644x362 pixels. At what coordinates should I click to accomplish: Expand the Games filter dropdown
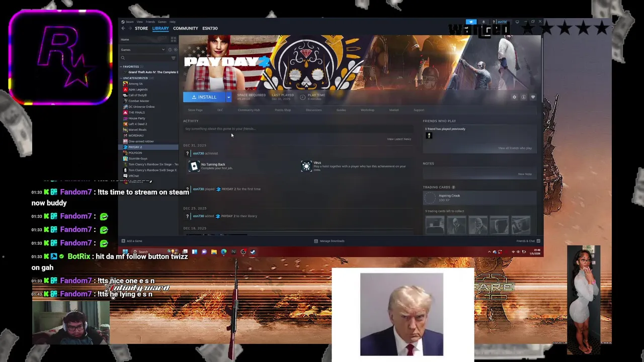142,50
